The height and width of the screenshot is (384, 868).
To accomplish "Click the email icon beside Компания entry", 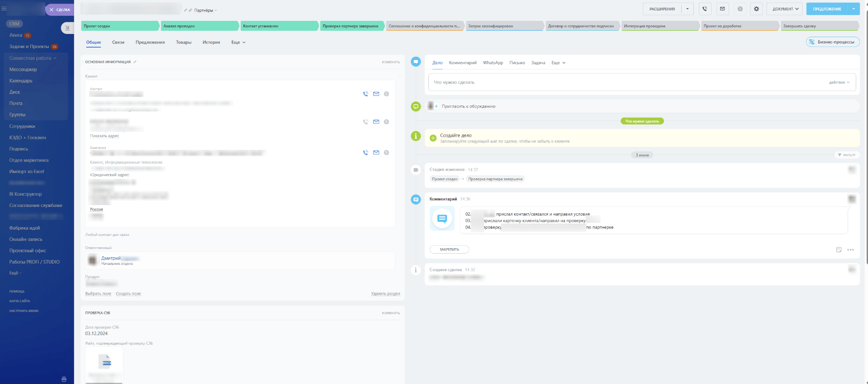I will 376,153.
